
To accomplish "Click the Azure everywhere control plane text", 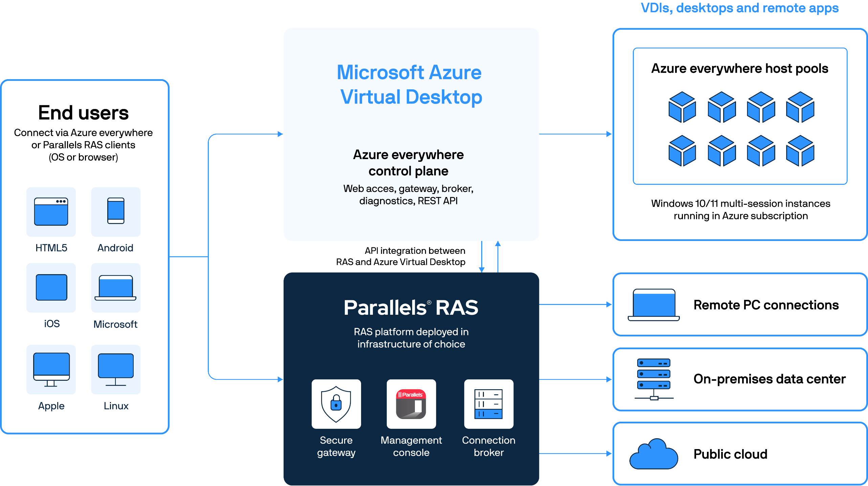I will (x=408, y=163).
